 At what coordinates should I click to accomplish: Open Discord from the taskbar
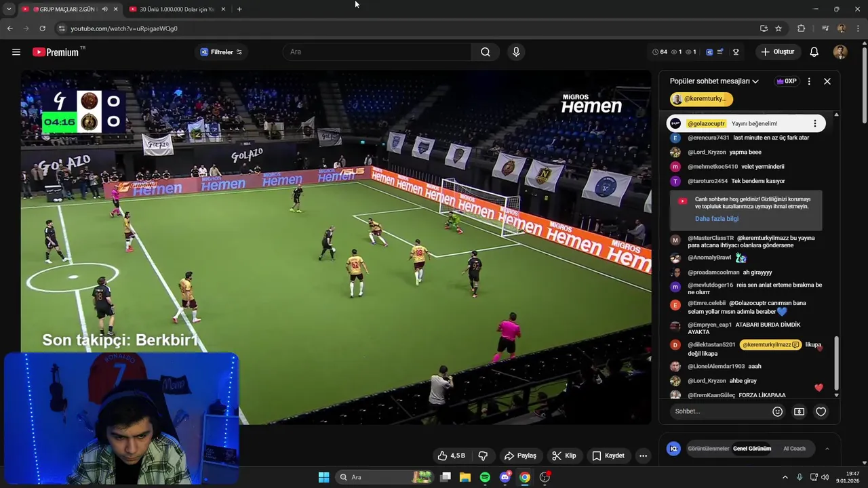(505, 477)
